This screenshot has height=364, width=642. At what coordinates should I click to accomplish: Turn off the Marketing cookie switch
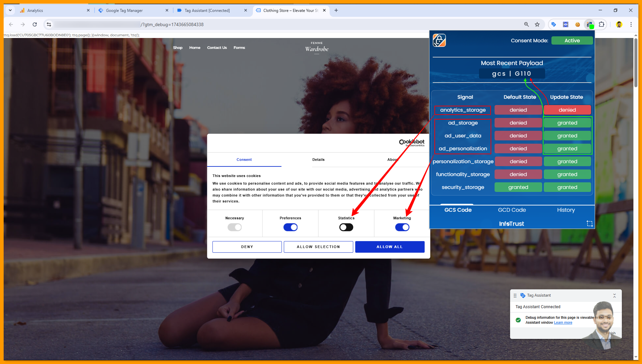click(x=402, y=227)
